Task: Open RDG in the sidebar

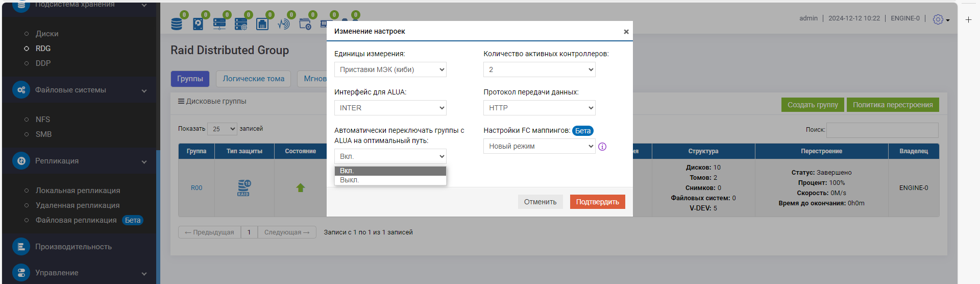Action: [x=43, y=49]
